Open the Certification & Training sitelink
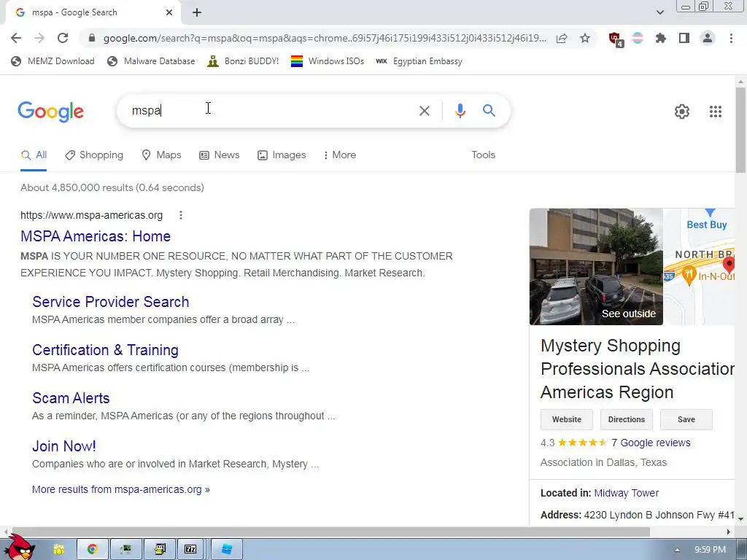Viewport: 747px width, 560px height. 105,350
